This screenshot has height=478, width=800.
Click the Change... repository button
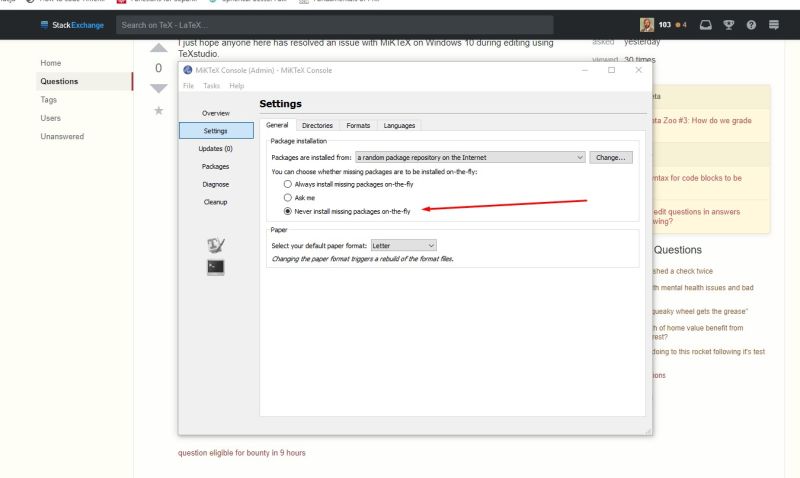pos(611,157)
